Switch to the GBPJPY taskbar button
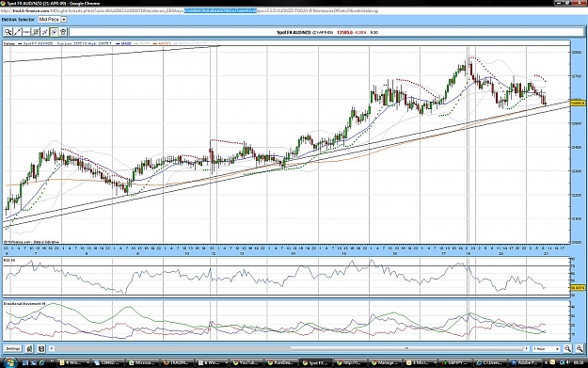This screenshot has width=588, height=368. [x=456, y=362]
